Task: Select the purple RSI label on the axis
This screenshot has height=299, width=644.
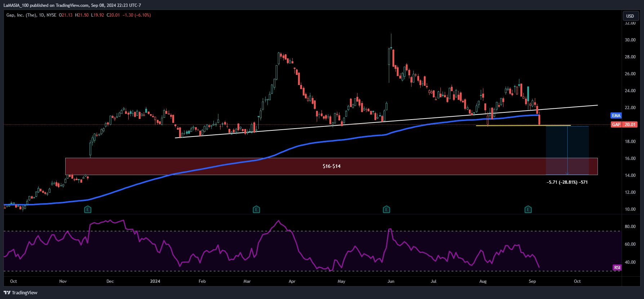Action: 617,268
